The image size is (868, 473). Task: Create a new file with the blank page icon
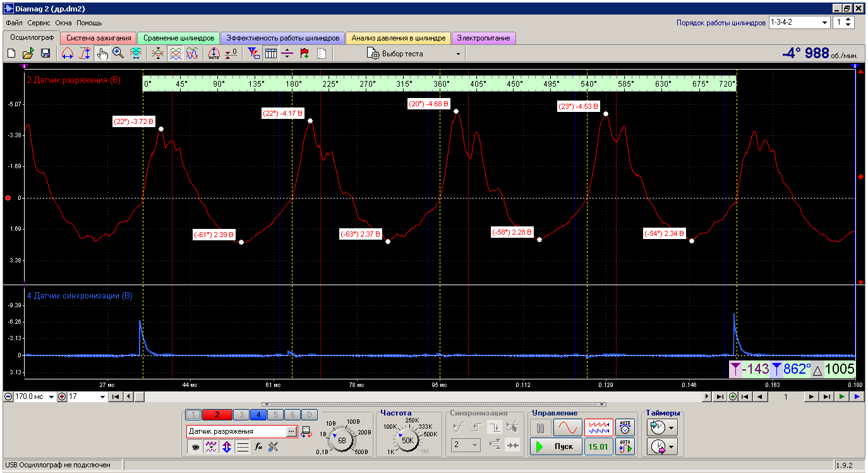pyautogui.click(x=11, y=54)
